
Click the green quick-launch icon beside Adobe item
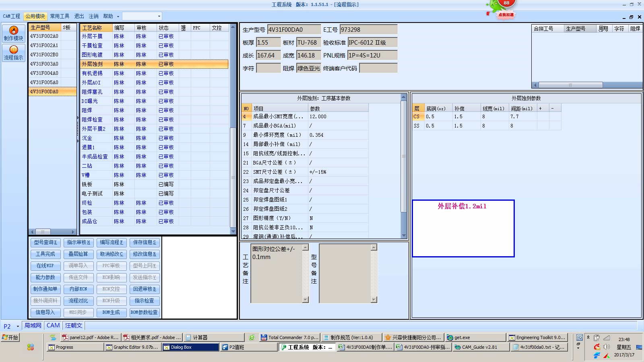53,337
